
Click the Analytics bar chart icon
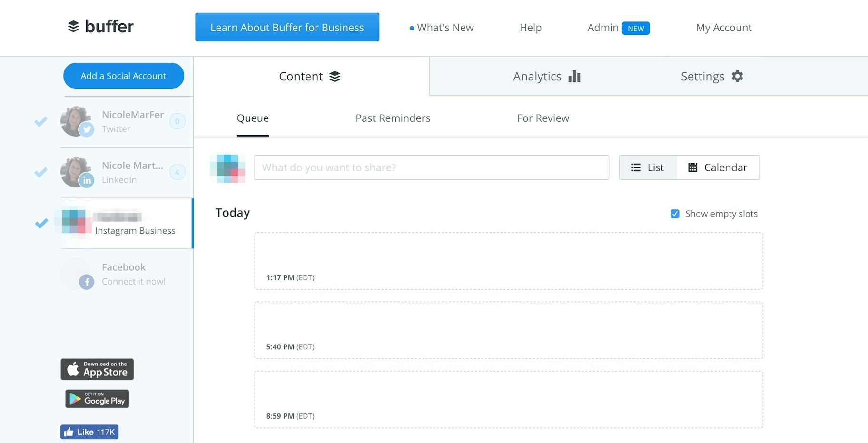pyautogui.click(x=574, y=76)
